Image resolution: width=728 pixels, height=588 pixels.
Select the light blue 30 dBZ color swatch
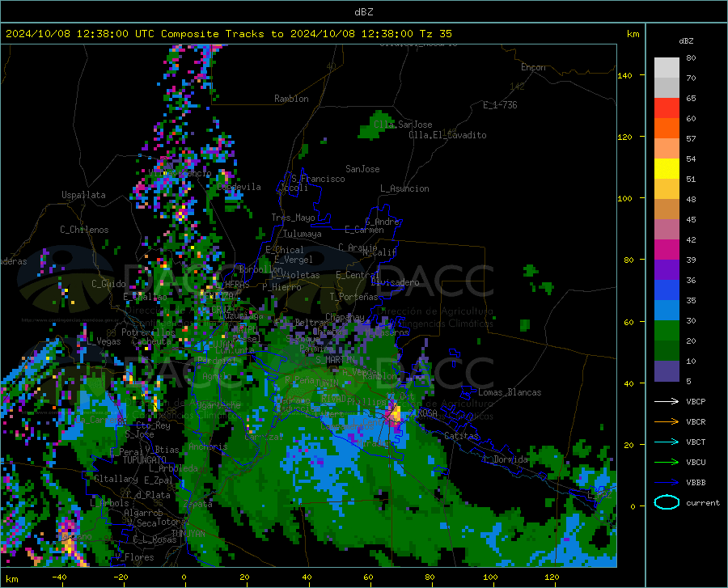pyautogui.click(x=667, y=311)
